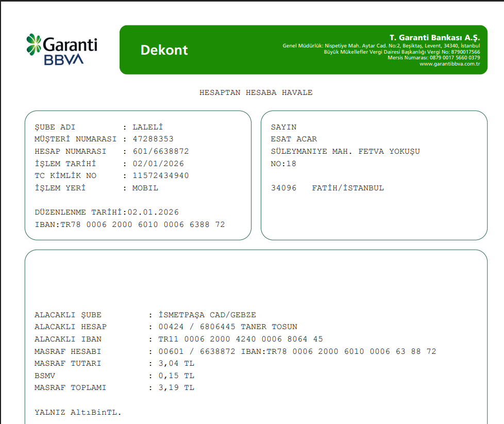Image resolution: width=504 pixels, height=424 pixels.
Task: Click the ALACAKLI IBAN label
Action: click(x=68, y=339)
